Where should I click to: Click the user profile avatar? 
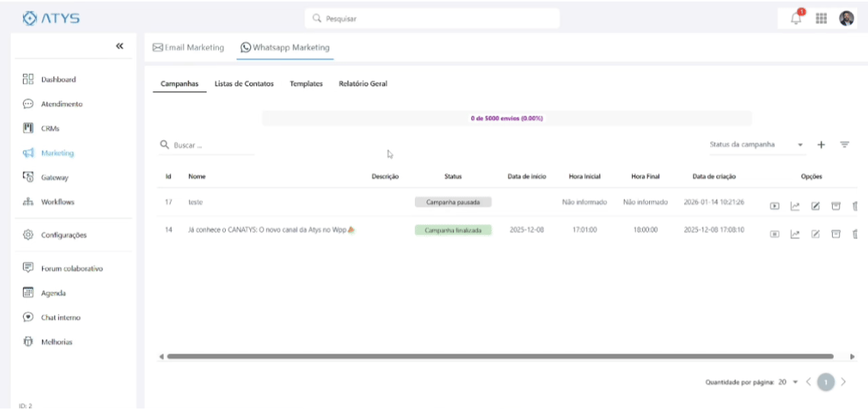tap(847, 19)
